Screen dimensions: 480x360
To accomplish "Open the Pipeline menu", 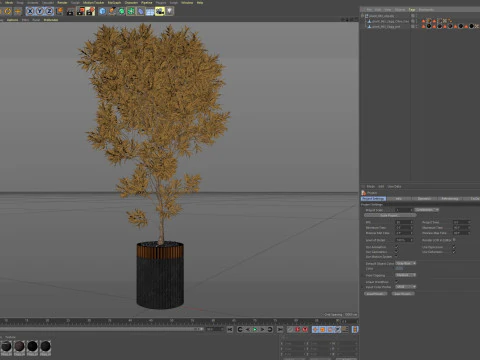I will (x=147, y=3).
